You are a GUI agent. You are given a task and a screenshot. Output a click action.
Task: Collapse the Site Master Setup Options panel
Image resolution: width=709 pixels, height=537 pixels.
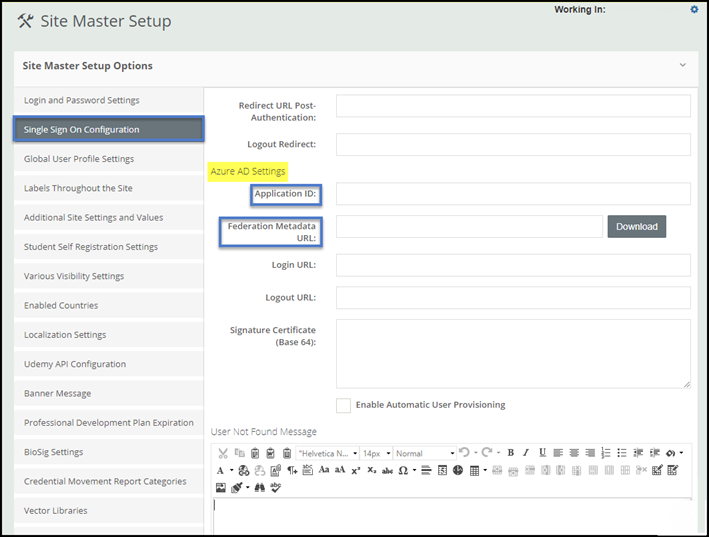tap(683, 65)
